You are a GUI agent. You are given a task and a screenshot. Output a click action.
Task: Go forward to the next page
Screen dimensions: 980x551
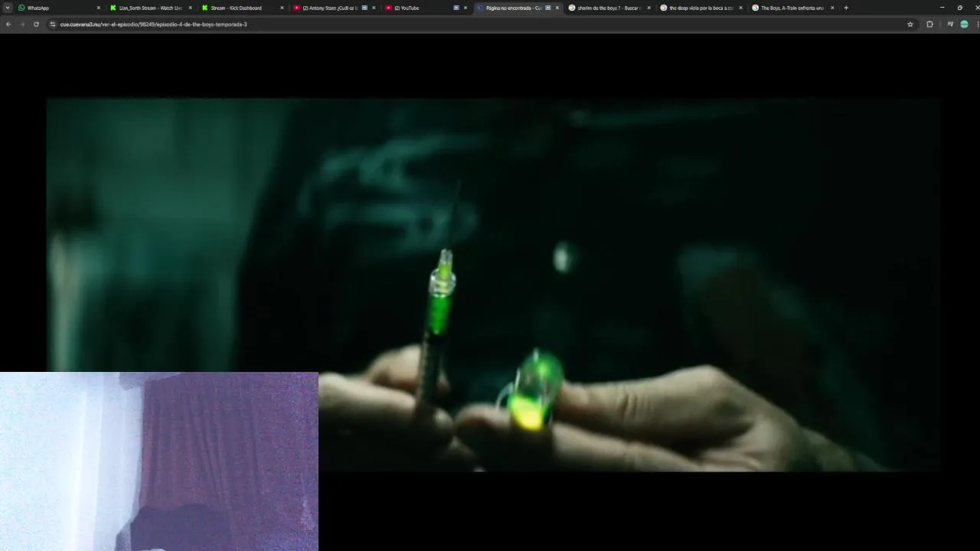click(22, 24)
